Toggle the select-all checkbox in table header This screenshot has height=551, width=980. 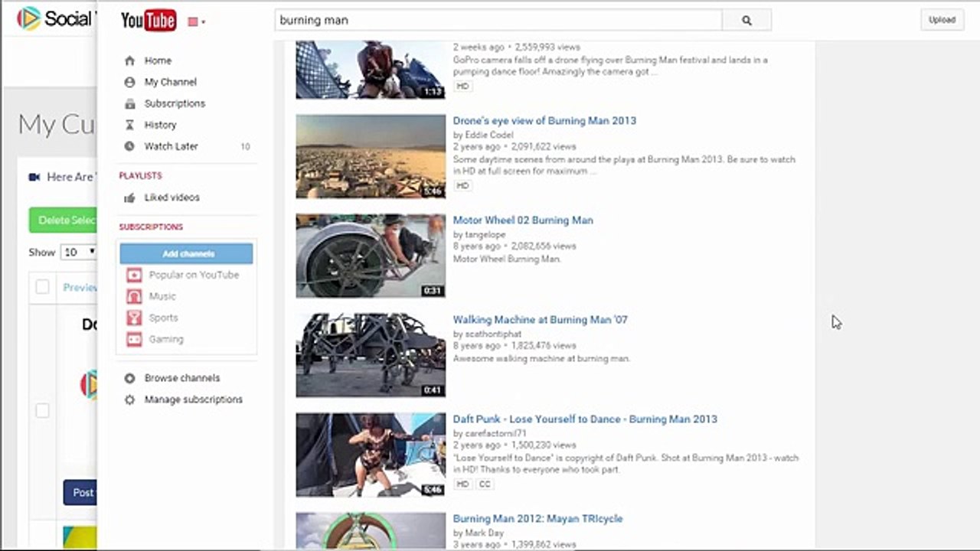(42, 287)
